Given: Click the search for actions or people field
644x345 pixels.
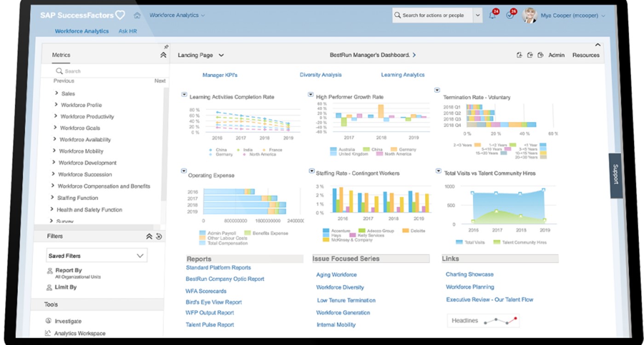Looking at the screenshot, I should pos(432,16).
